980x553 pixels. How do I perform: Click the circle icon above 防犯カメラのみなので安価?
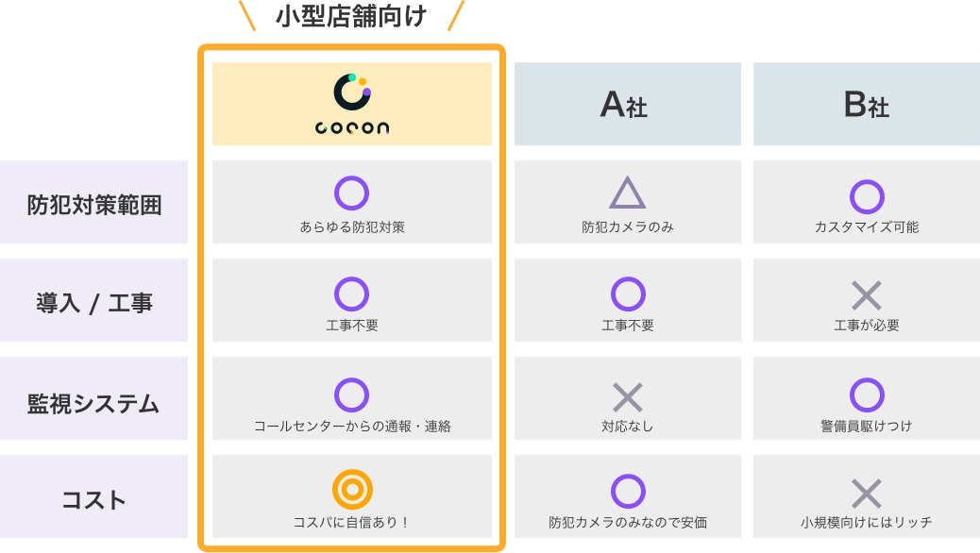coord(628,491)
